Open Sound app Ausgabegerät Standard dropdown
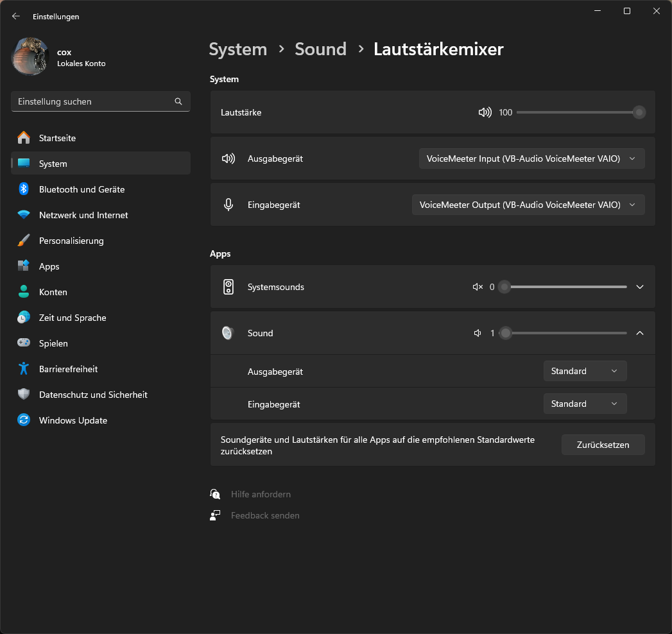This screenshot has width=672, height=634. point(585,371)
